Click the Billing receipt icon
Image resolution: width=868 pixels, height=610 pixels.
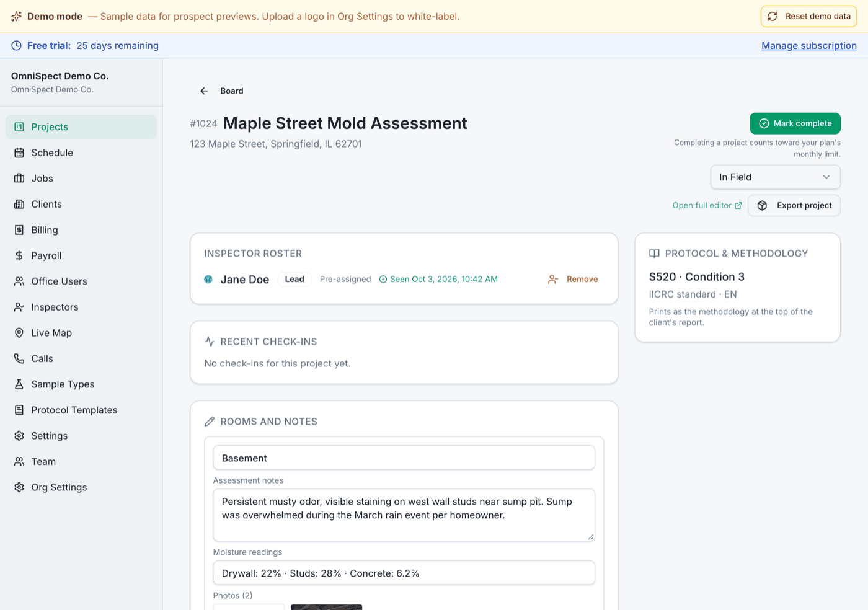click(19, 230)
